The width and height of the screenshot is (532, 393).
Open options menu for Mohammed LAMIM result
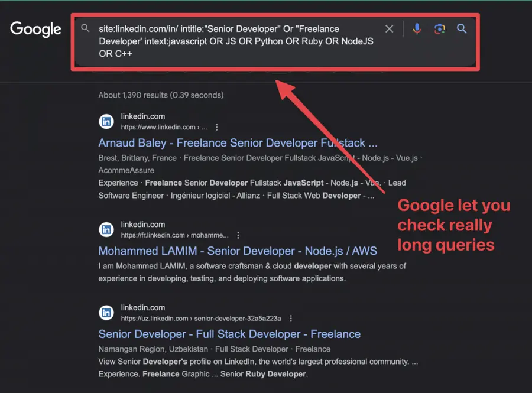[238, 235]
